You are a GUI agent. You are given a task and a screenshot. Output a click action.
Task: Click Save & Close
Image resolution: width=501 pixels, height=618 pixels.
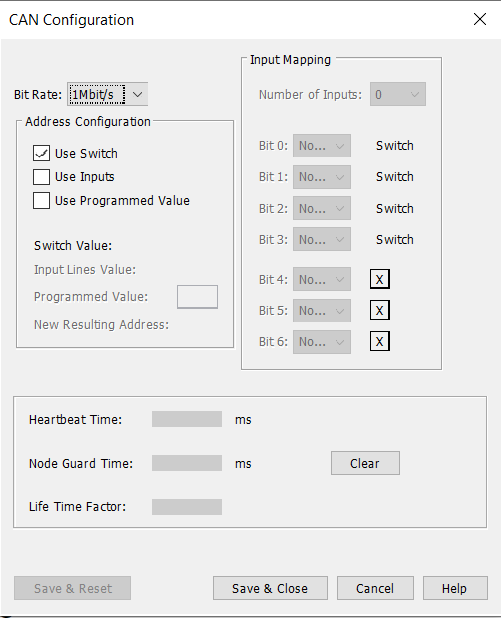tap(270, 588)
